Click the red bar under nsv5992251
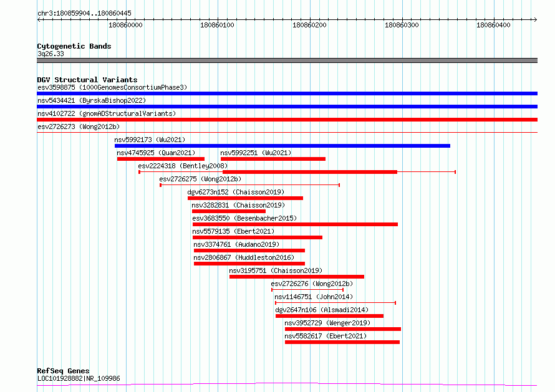The width and height of the screenshot is (555, 392). coord(273,159)
